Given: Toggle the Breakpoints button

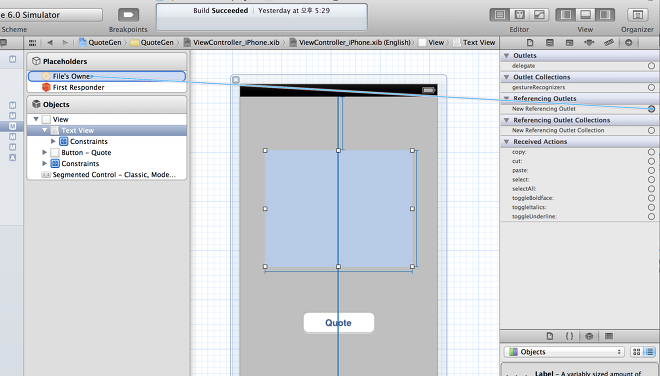Looking at the screenshot, I should coord(128,15).
